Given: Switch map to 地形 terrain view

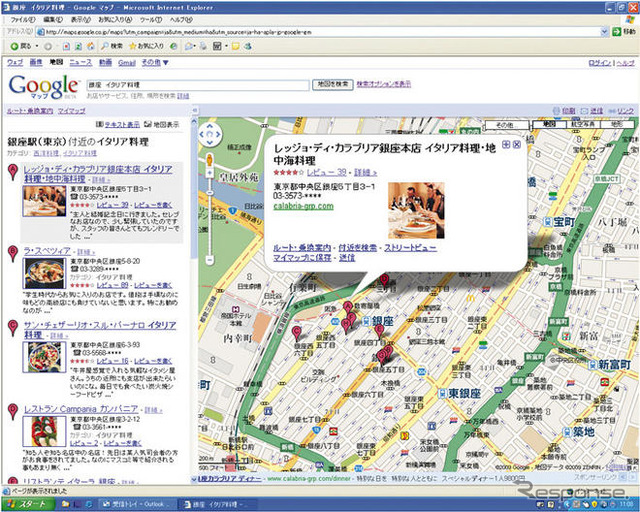Looking at the screenshot, I should pos(617,124).
